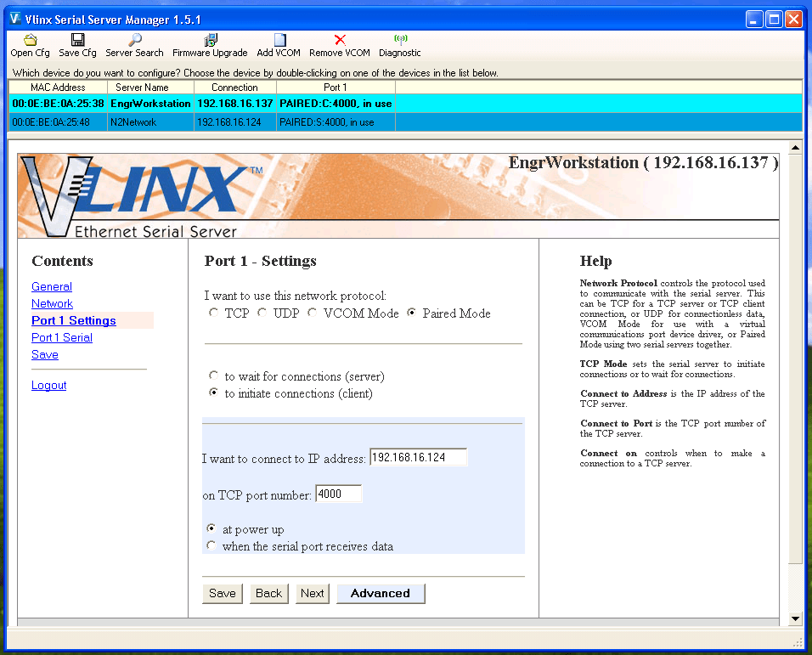Select 'to wait for connections (server)'

(213, 375)
